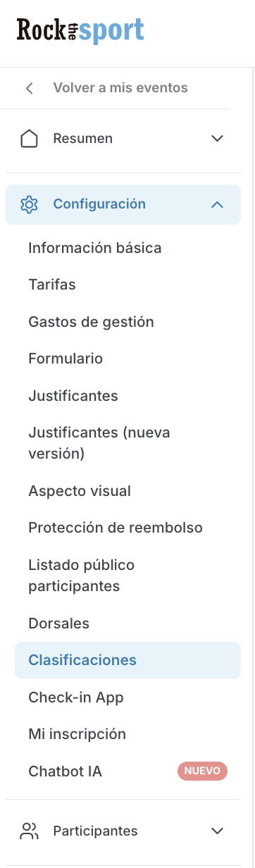Select Aspecto visual option
Image resolution: width=255 pixels, height=868 pixels.
(80, 491)
